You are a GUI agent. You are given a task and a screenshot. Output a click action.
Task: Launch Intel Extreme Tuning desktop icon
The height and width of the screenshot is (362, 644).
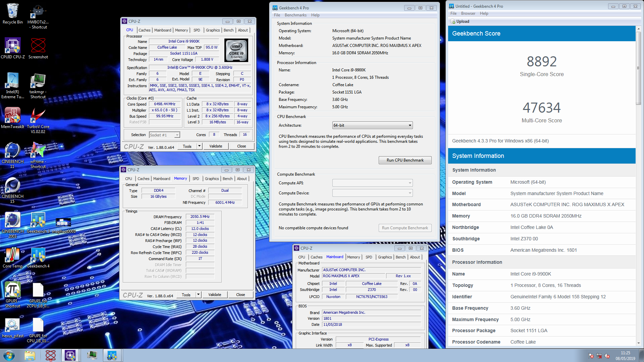click(x=12, y=86)
